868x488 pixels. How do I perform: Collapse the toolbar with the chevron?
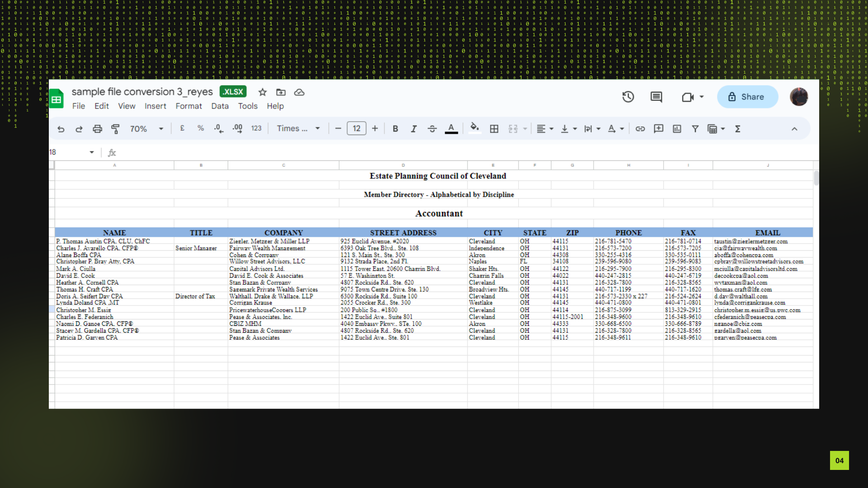[794, 129]
